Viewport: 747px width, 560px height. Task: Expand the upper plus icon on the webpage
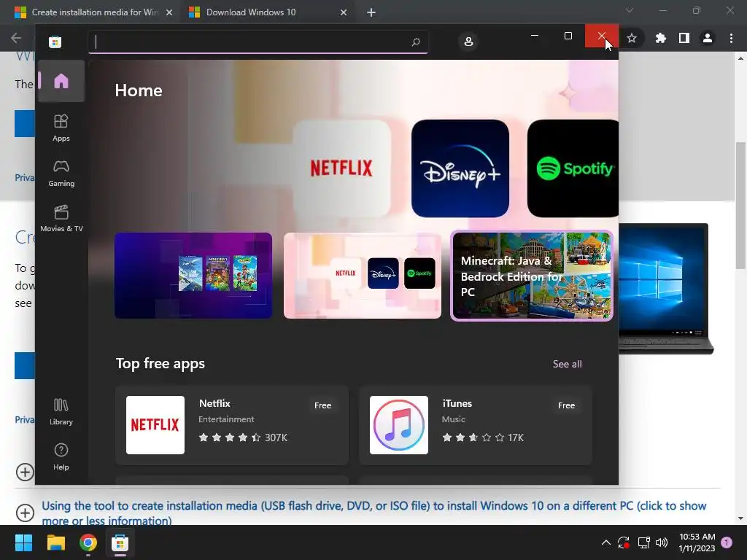25,472
